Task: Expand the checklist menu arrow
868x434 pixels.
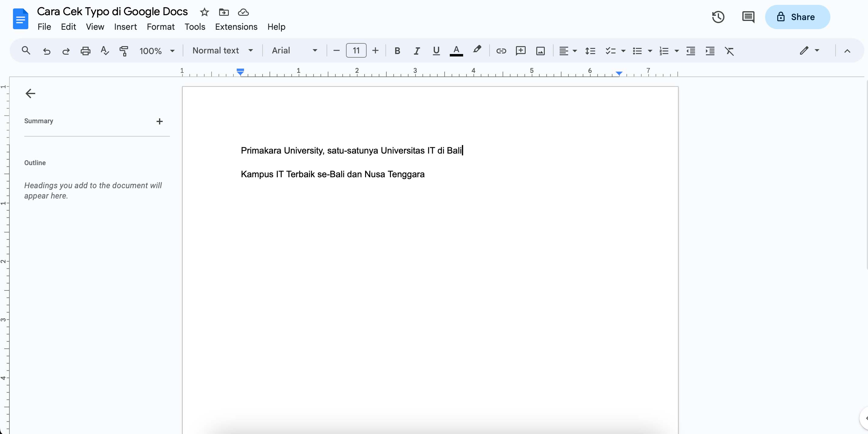Action: (x=623, y=51)
